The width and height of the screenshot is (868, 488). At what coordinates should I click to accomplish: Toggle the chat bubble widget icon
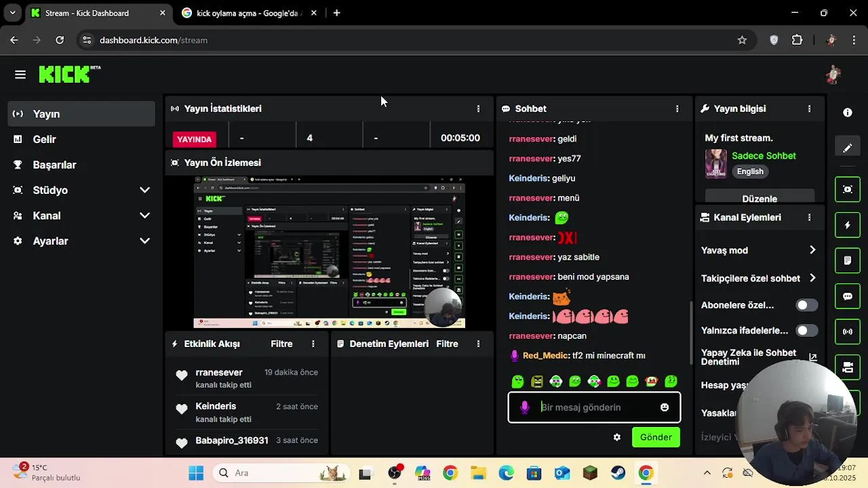point(848,296)
